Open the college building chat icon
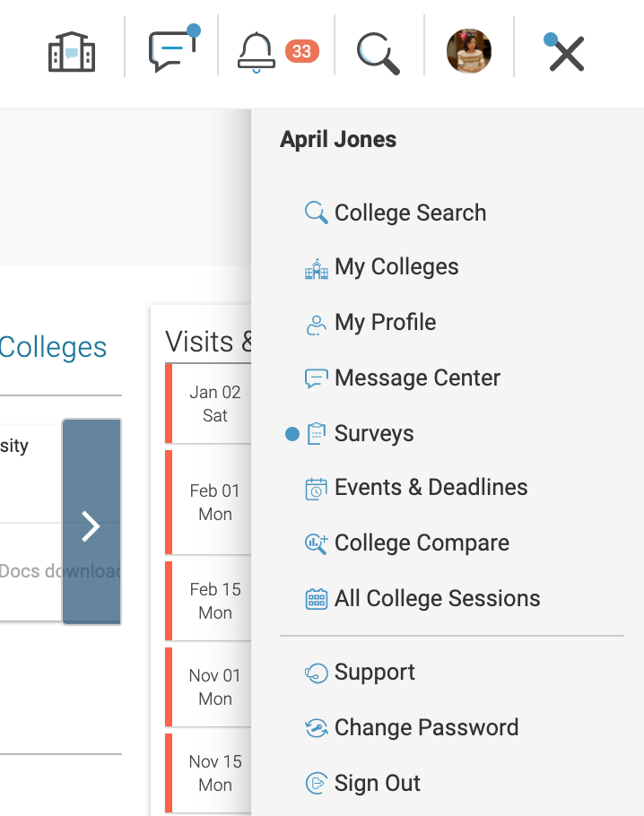644x816 pixels. [x=72, y=51]
